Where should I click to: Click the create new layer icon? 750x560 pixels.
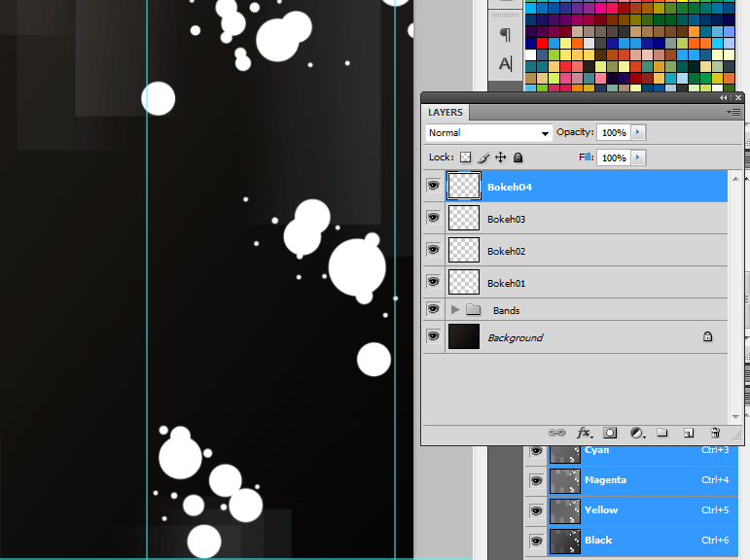(688, 433)
